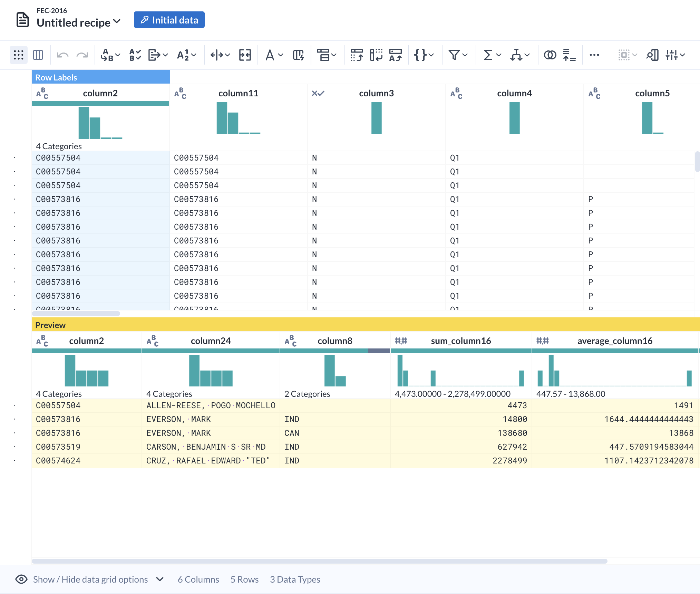
Task: Open the more transformations menu via ellipsis icon
Action: coord(594,55)
